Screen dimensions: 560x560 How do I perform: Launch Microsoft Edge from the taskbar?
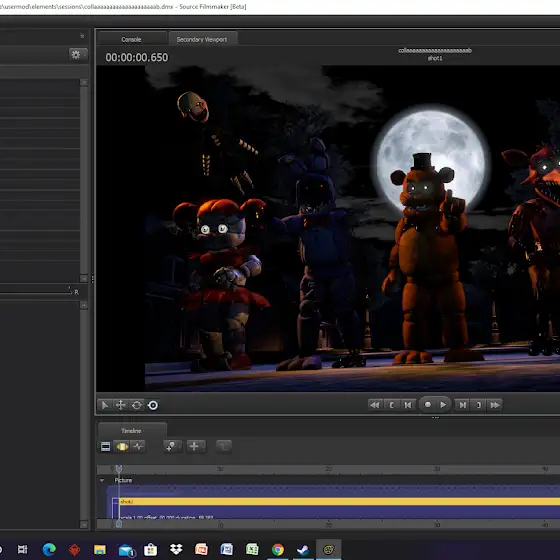pyautogui.click(x=49, y=549)
